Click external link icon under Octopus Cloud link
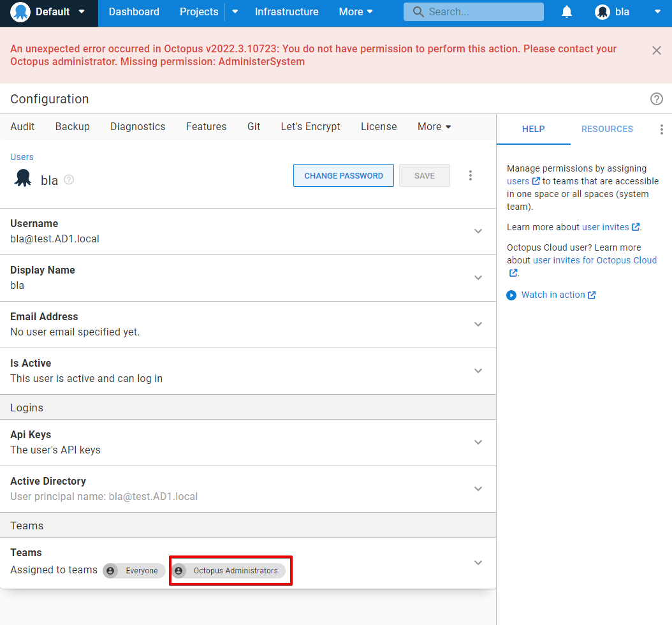Viewport: 672px width, 625px height. pyautogui.click(x=513, y=272)
